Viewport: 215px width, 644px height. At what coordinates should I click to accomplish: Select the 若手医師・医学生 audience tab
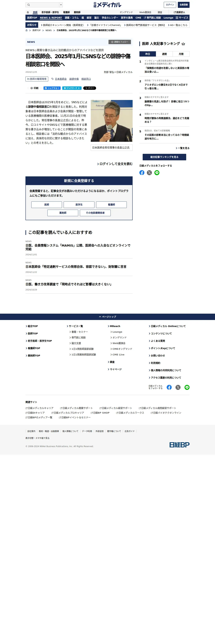click(x=50, y=12)
